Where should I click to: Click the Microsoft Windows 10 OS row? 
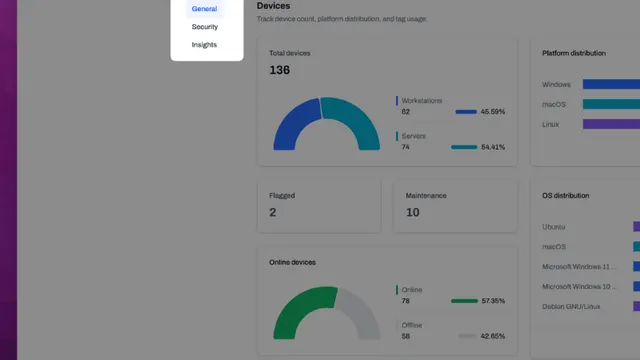pos(591,287)
